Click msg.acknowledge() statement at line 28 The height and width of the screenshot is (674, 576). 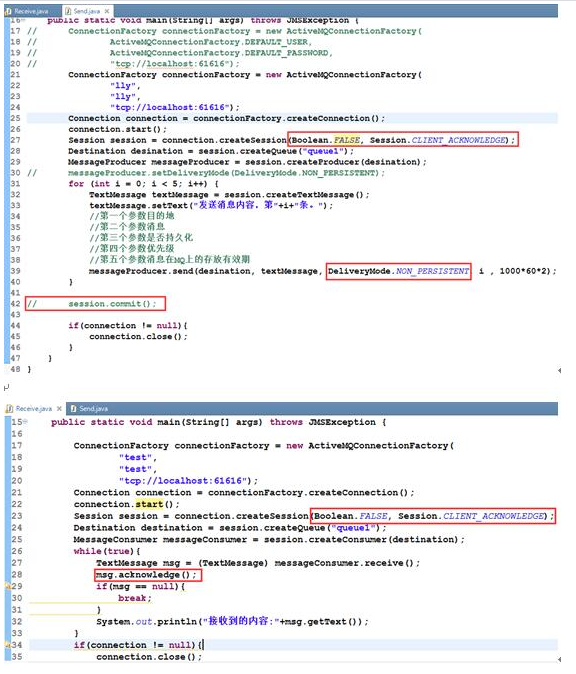point(148,575)
